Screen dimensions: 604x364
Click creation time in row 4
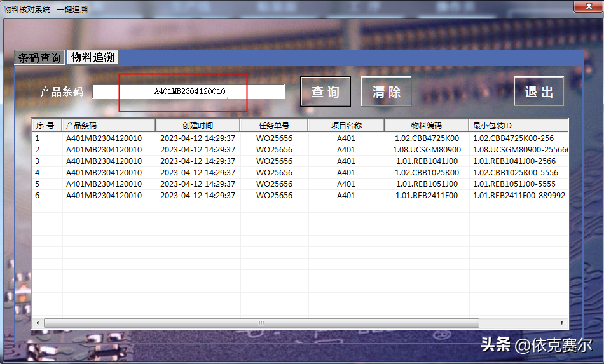pos(198,173)
